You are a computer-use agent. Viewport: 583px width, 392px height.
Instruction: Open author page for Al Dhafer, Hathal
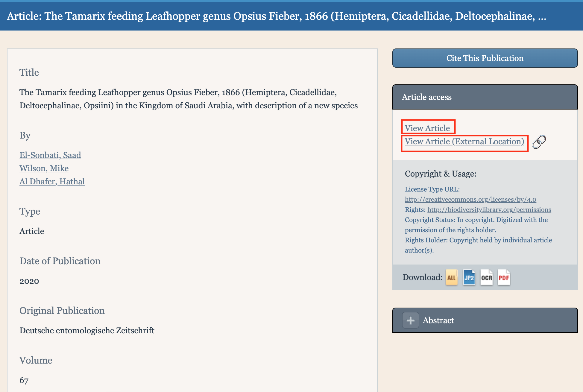click(52, 181)
